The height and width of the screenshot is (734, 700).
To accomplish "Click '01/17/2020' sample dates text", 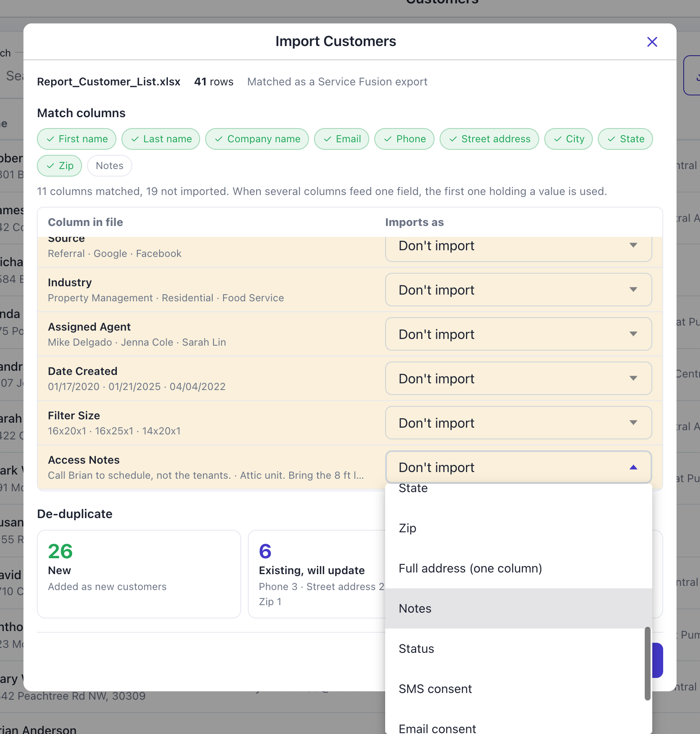I will [x=136, y=387].
